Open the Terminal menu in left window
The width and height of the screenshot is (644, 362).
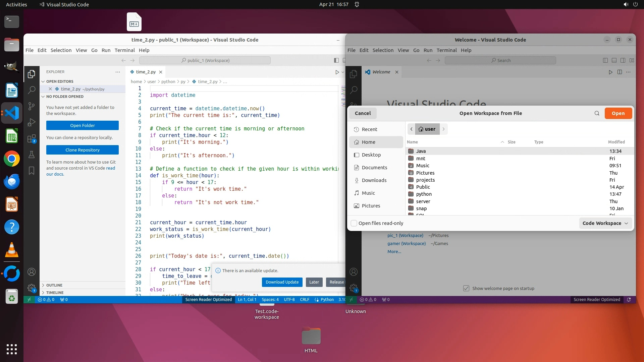(x=124, y=50)
